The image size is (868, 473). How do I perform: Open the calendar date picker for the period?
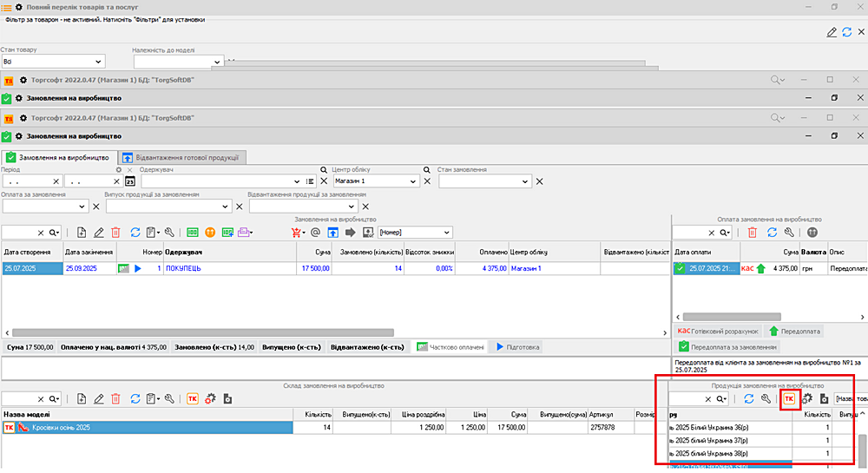click(130, 181)
